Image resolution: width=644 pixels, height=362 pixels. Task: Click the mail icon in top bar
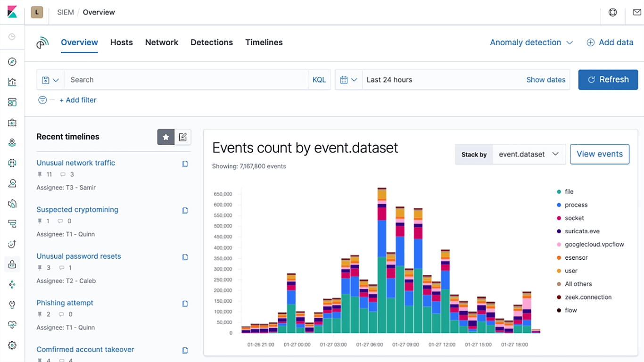[x=636, y=12]
